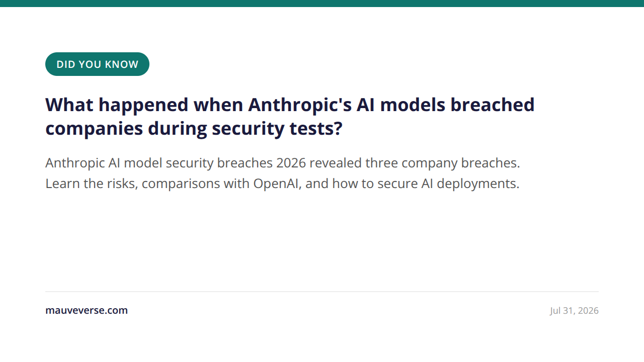The image size is (644, 362).
Task: Click the description paragraph's first line
Action: [x=283, y=163]
